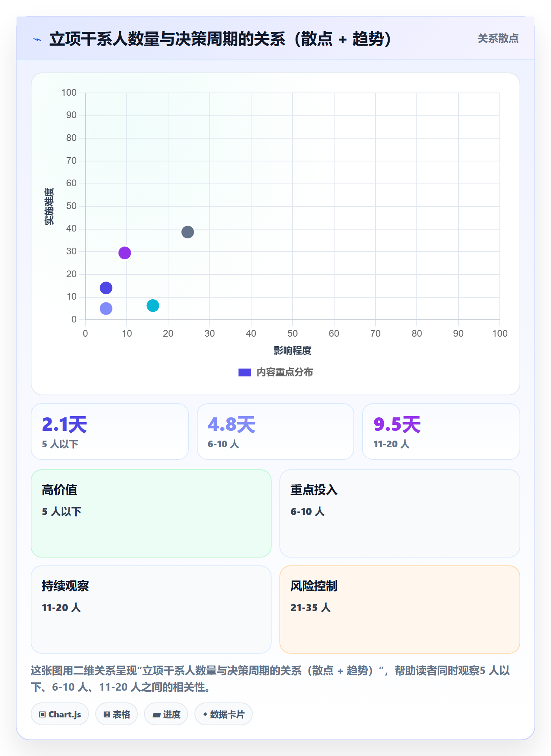The width and height of the screenshot is (551, 756).
Task: Select the 高价值 quadrant card
Action: click(151, 513)
